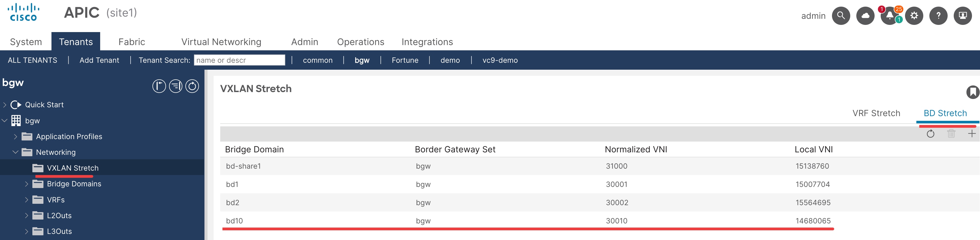Screen dimensions: 980x240
Task: Click the L3Outs folder icon
Action: pos(38,231)
